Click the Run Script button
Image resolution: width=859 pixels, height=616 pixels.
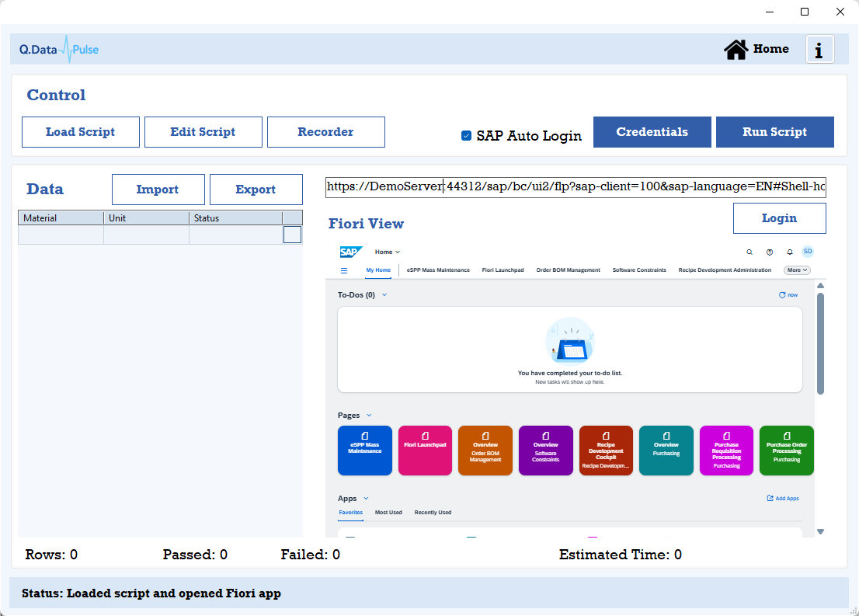(774, 132)
